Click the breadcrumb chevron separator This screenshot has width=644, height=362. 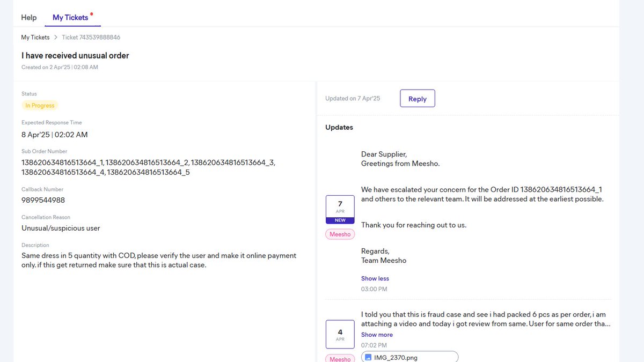tap(56, 38)
